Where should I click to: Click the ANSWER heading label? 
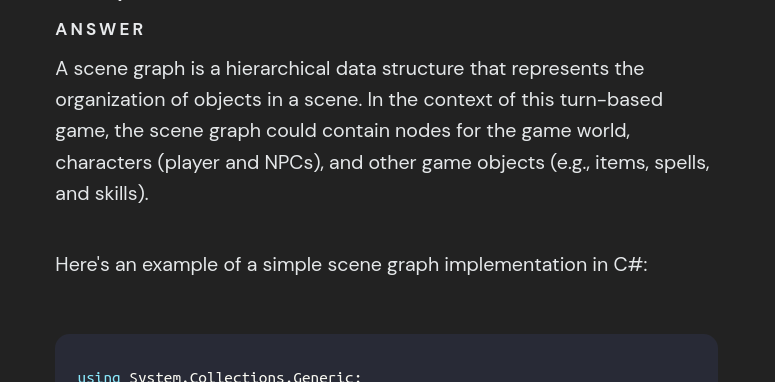coord(100,30)
